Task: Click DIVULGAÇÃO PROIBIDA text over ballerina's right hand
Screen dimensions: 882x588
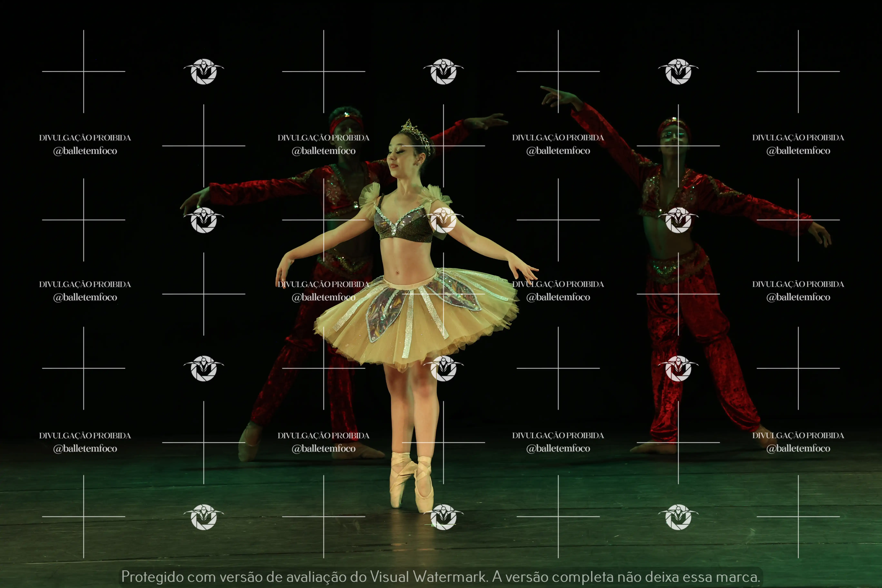Action: click(323, 284)
